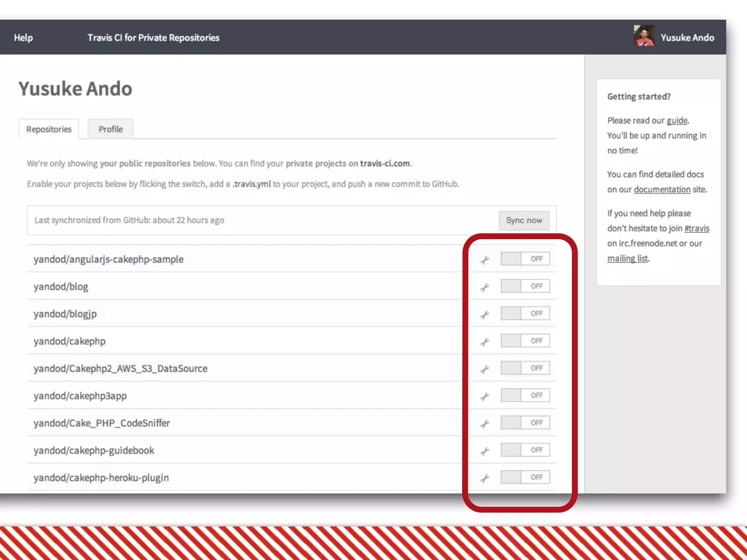
Task: Click the Sync now button
Action: (x=524, y=220)
